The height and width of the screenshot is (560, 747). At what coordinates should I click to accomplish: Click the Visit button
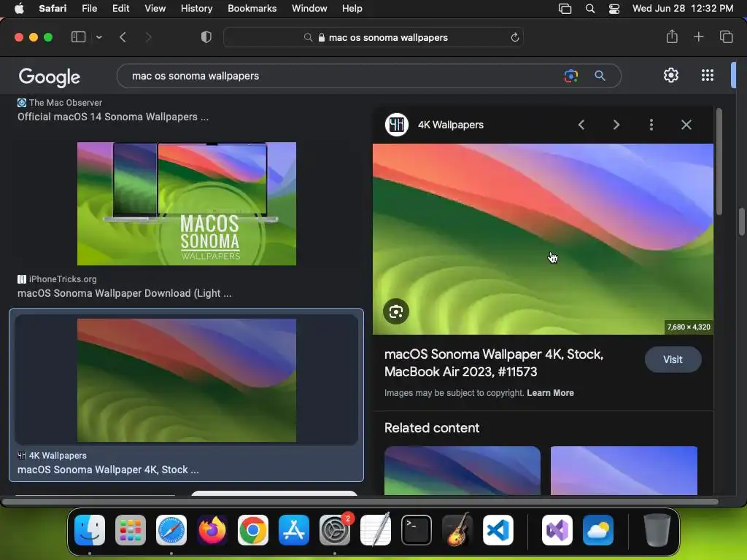(673, 359)
